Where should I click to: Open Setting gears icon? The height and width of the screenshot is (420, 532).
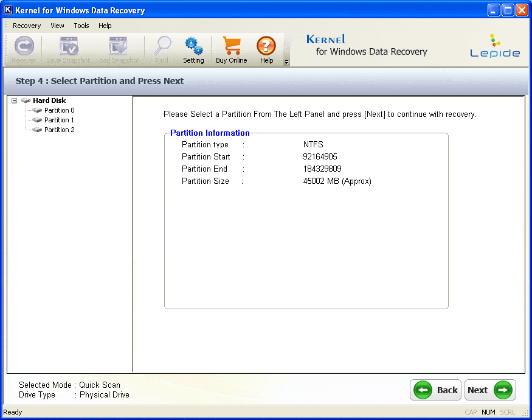tap(194, 46)
